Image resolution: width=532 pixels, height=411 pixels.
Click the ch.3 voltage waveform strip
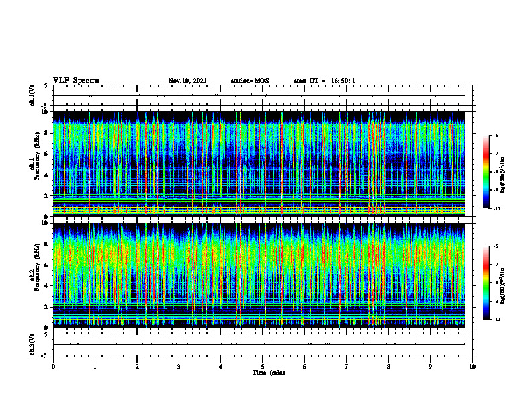coord(263,345)
